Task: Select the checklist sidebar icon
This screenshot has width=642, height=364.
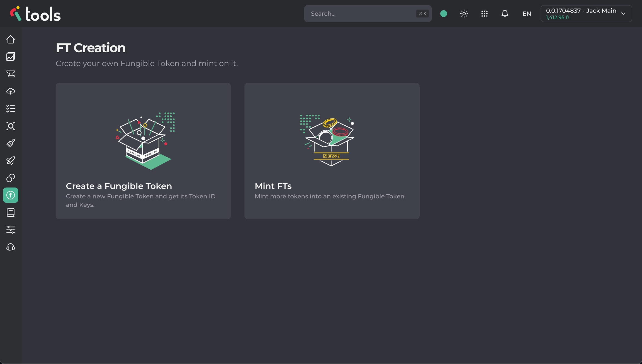Action: point(11,109)
